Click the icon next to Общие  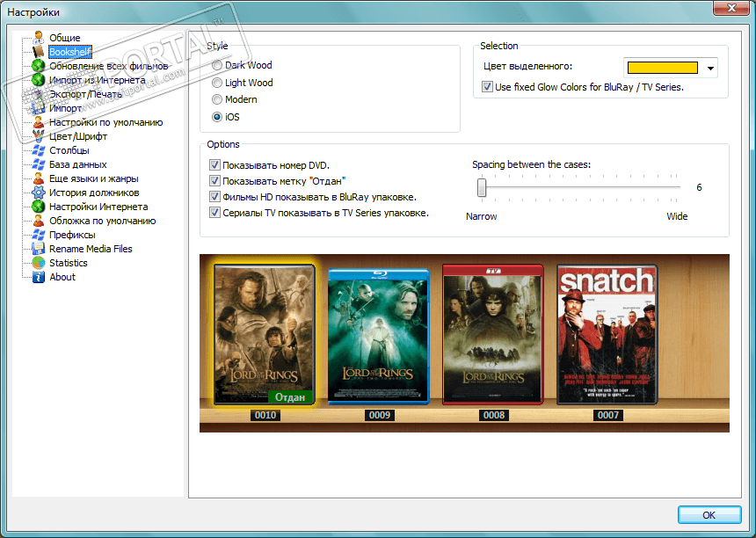coord(39,38)
